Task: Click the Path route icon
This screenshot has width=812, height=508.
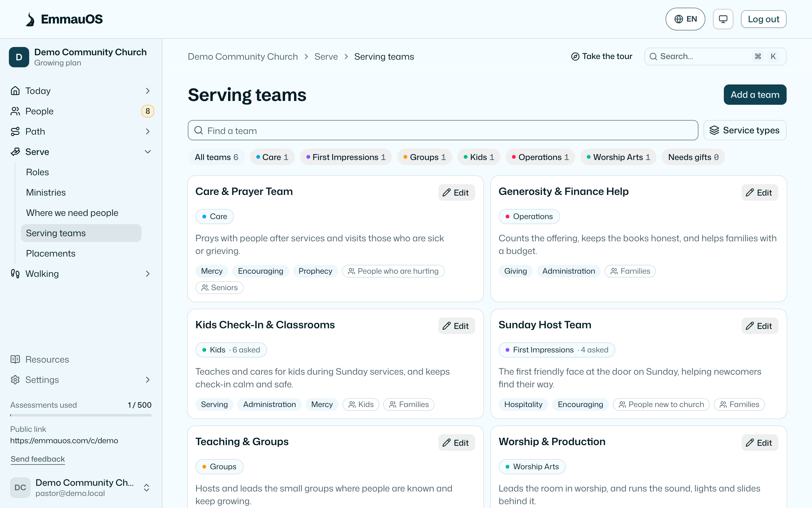Action: pos(15,131)
